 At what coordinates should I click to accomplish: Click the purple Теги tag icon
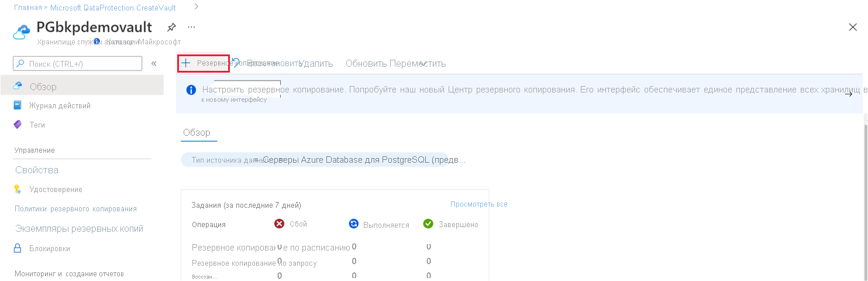coord(18,125)
